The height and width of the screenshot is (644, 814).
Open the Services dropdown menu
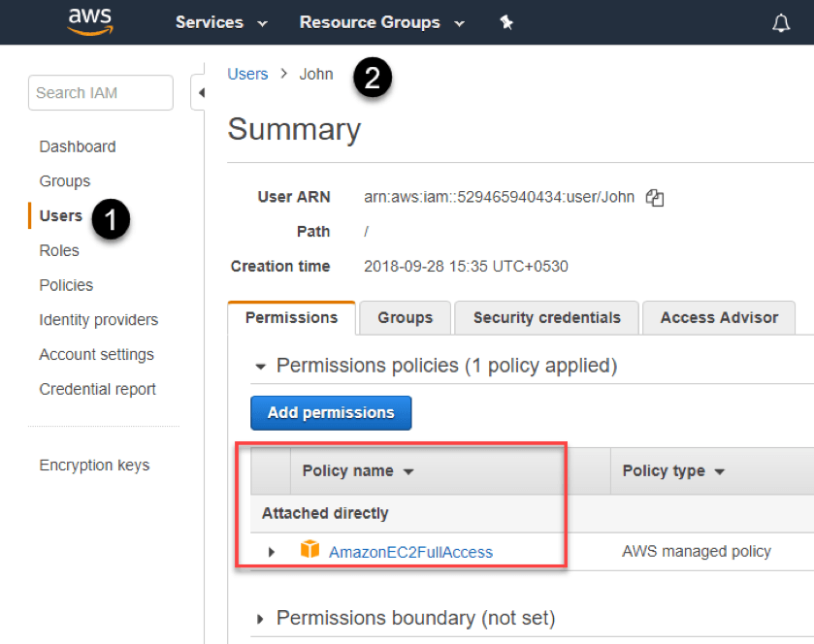click(x=221, y=22)
